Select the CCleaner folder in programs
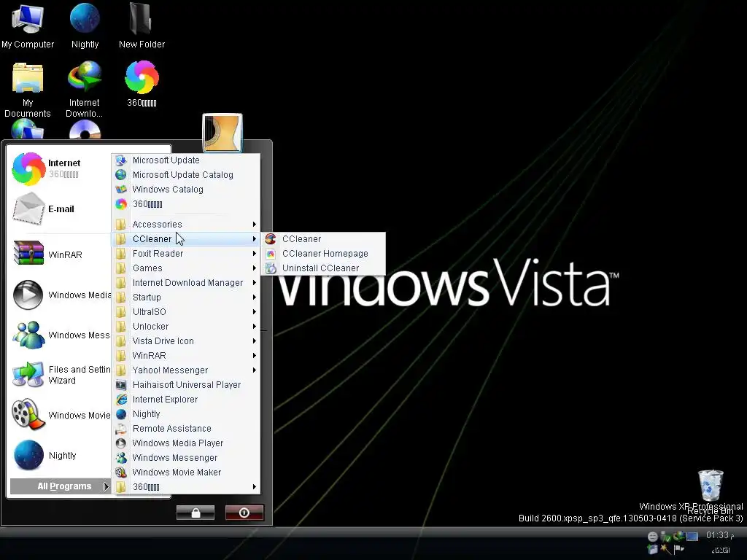 (x=187, y=239)
